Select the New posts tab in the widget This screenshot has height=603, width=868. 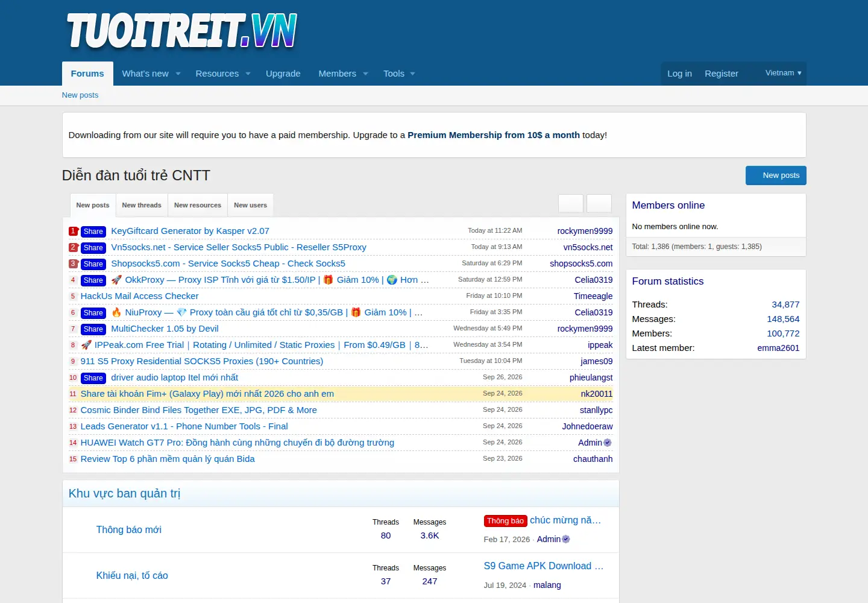pyautogui.click(x=93, y=205)
